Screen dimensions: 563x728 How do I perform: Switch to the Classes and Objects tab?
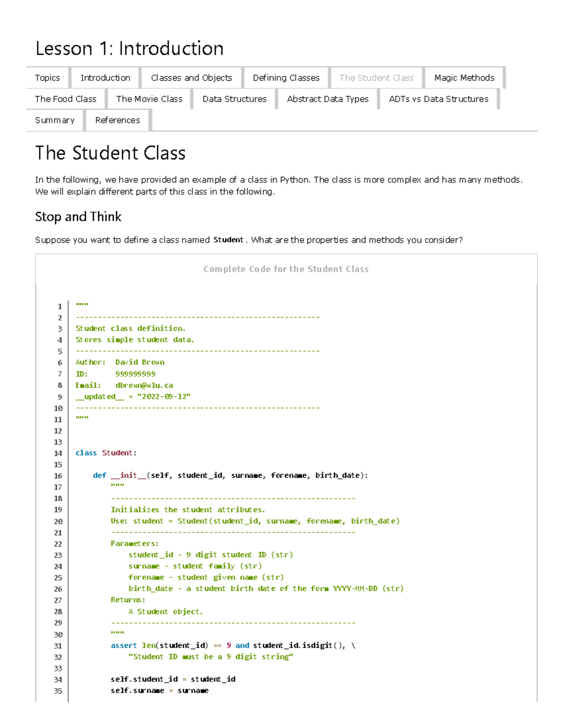pyautogui.click(x=191, y=78)
